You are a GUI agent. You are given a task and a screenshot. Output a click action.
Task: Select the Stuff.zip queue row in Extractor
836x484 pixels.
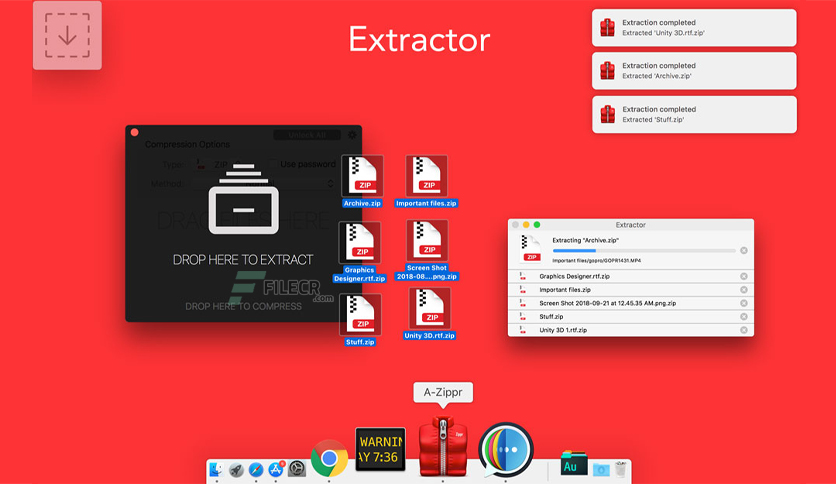click(631, 317)
